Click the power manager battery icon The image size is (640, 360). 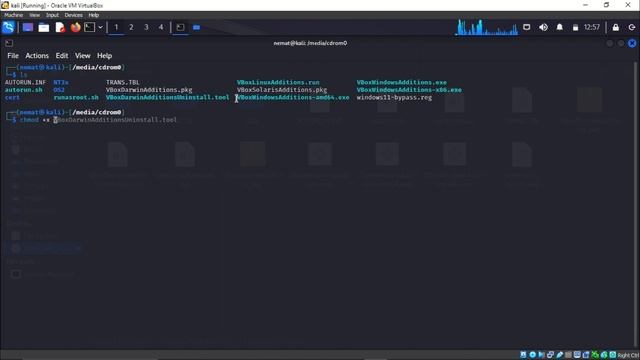(x=575, y=27)
